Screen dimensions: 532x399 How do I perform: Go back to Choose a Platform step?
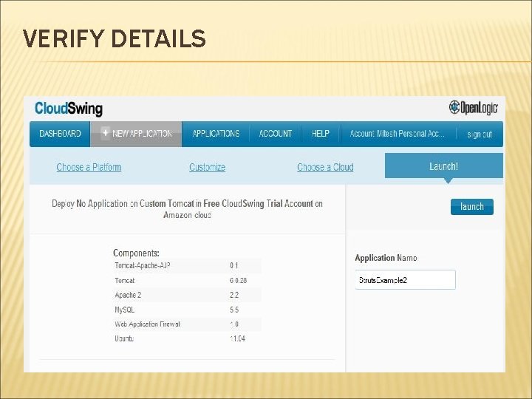pyautogui.click(x=89, y=167)
